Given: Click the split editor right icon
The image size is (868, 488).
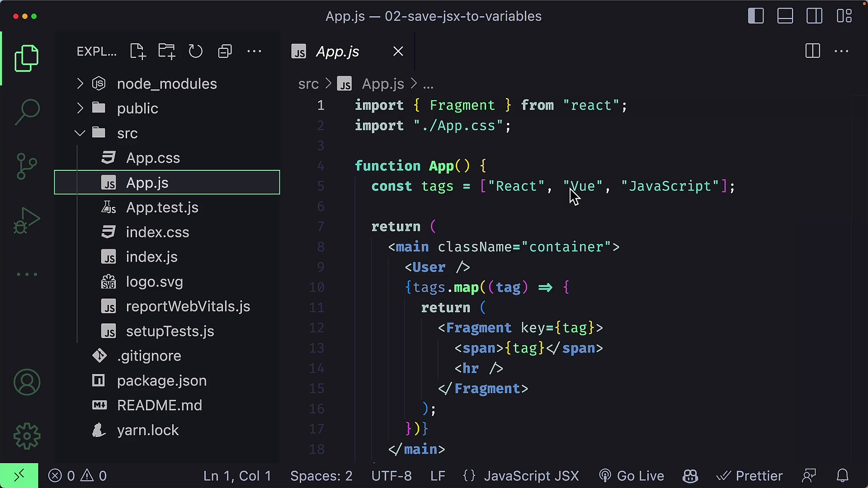Looking at the screenshot, I should 812,51.
